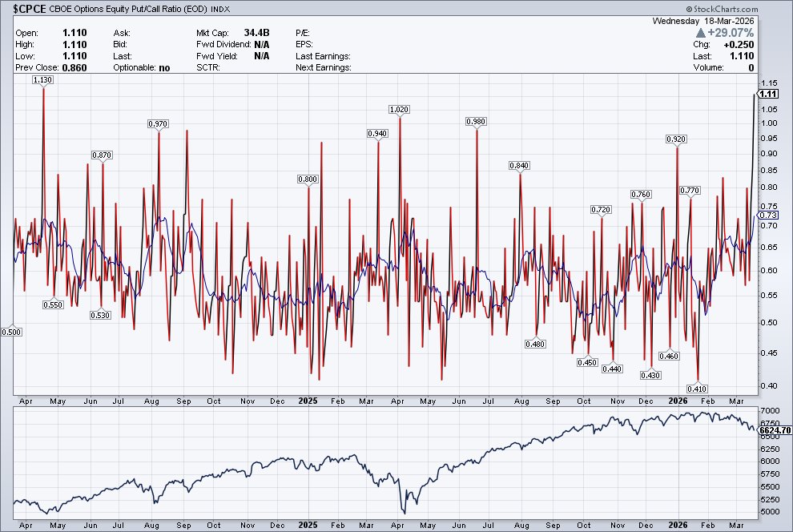Click the 0.870 peak label

[102, 155]
